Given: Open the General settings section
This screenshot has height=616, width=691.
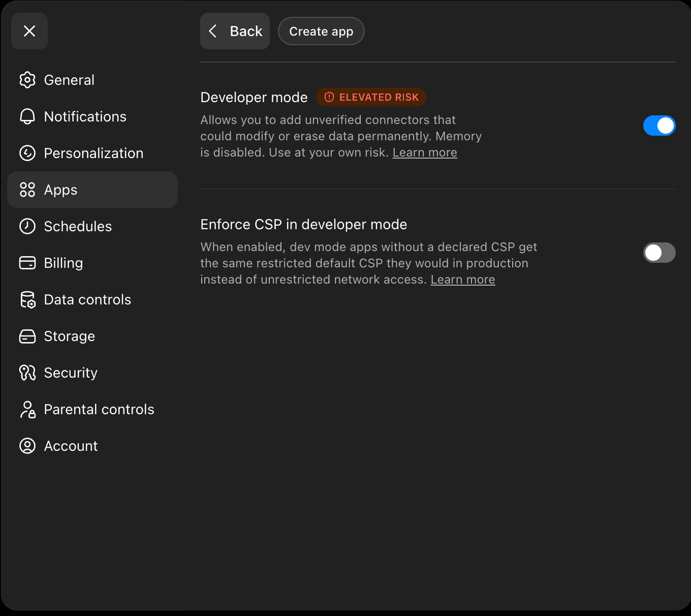Looking at the screenshot, I should point(92,80).
